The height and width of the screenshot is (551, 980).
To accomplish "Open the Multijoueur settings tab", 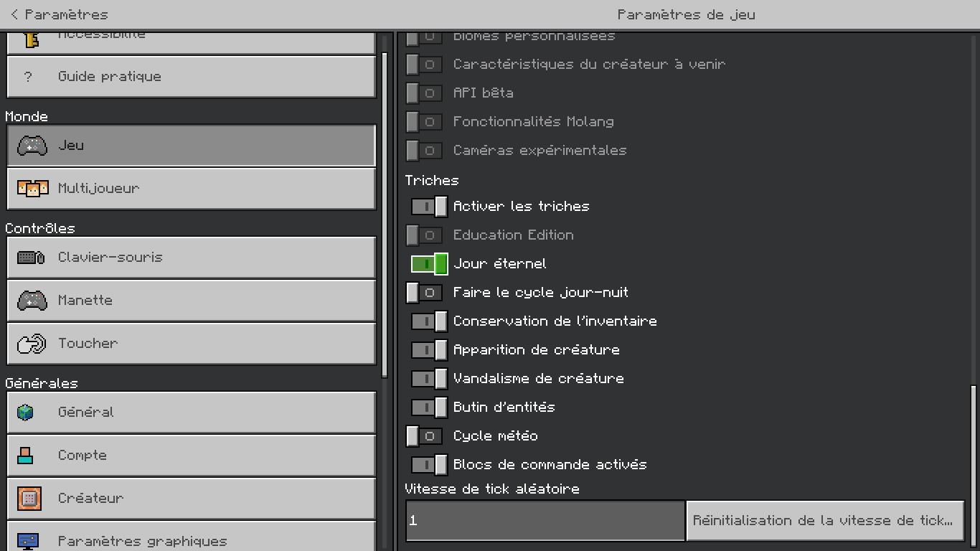I will point(191,189).
